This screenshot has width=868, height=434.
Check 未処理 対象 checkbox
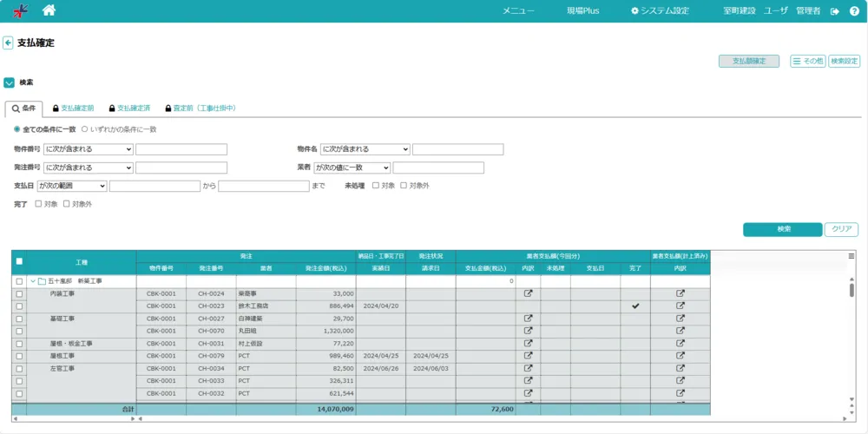(375, 186)
